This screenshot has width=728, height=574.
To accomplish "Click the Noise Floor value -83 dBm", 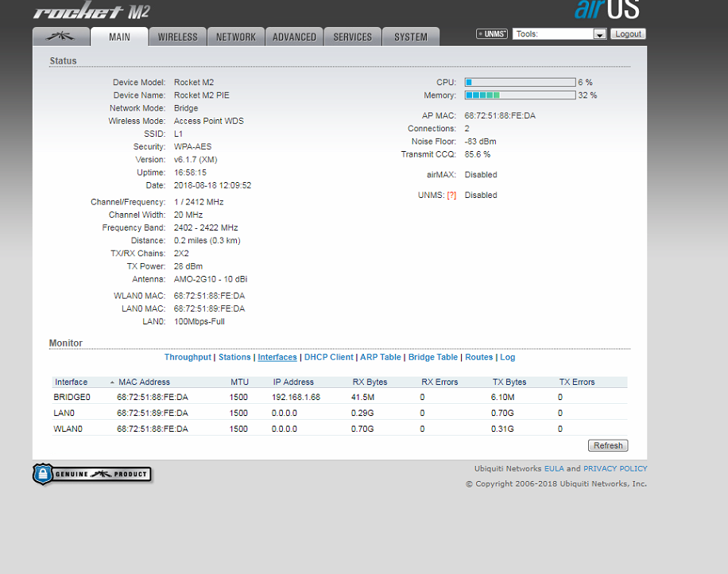I will tap(480, 142).
